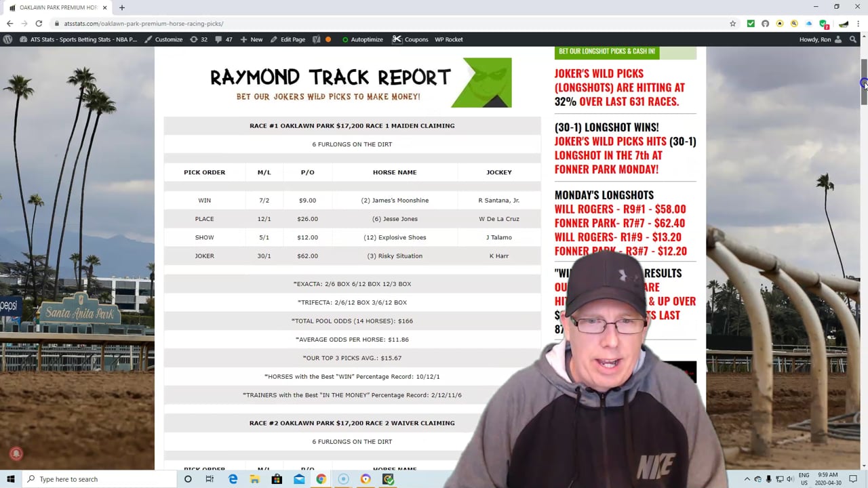The image size is (868, 488).
Task: Select the Jesse Jones horse name cell
Action: point(395,219)
